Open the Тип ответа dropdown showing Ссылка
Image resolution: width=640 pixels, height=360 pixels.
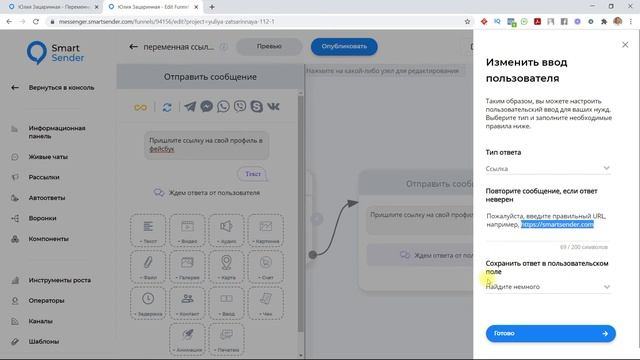pos(548,169)
